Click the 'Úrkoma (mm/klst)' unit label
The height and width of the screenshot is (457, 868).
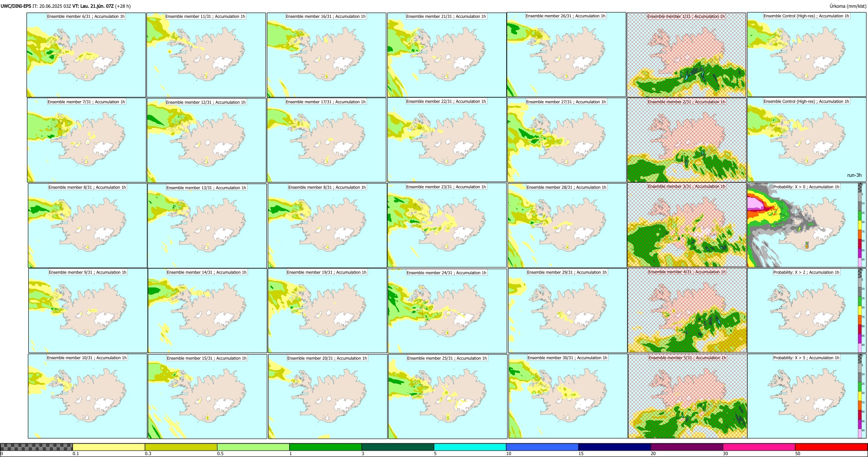tap(847, 6)
